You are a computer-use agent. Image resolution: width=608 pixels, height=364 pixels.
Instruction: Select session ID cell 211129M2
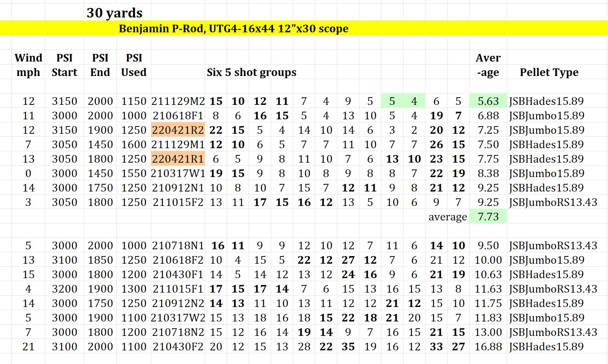(178, 101)
